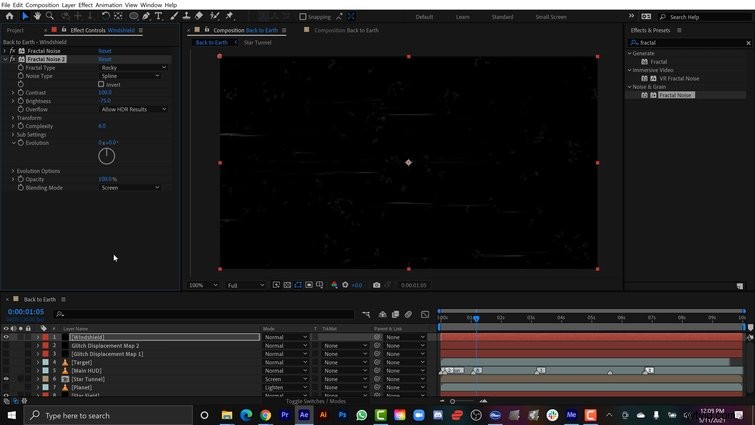The image size is (755, 425).
Task: Open the Noise Type dropdown showing Spline
Action: (x=130, y=76)
